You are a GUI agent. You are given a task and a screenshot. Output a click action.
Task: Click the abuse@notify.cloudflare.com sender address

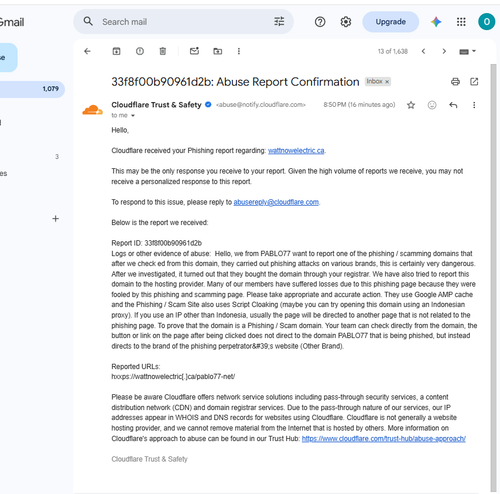click(x=261, y=105)
